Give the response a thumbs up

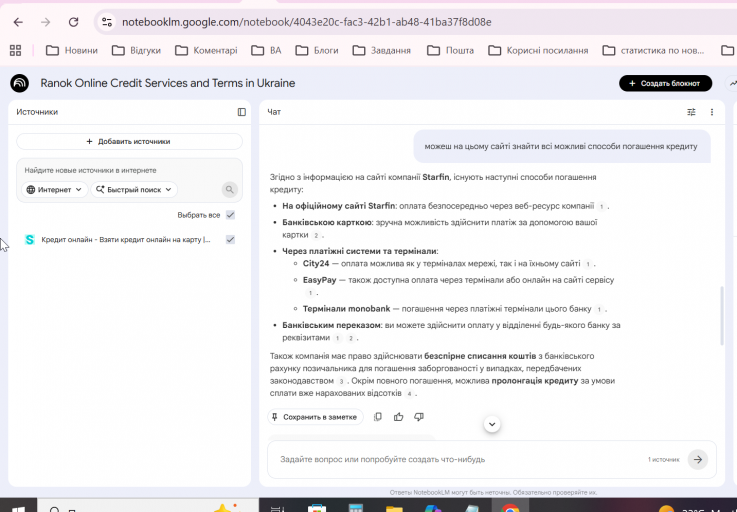tap(399, 417)
